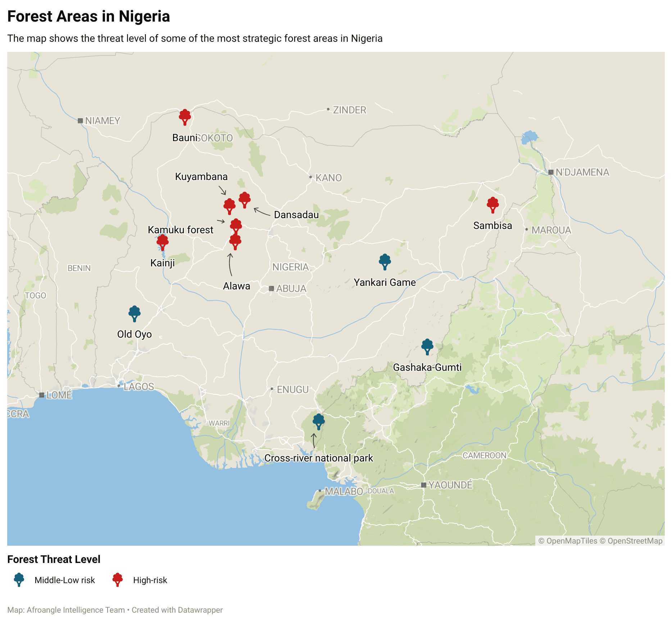Click the KANO city label
The image size is (672, 622).
pyautogui.click(x=329, y=178)
